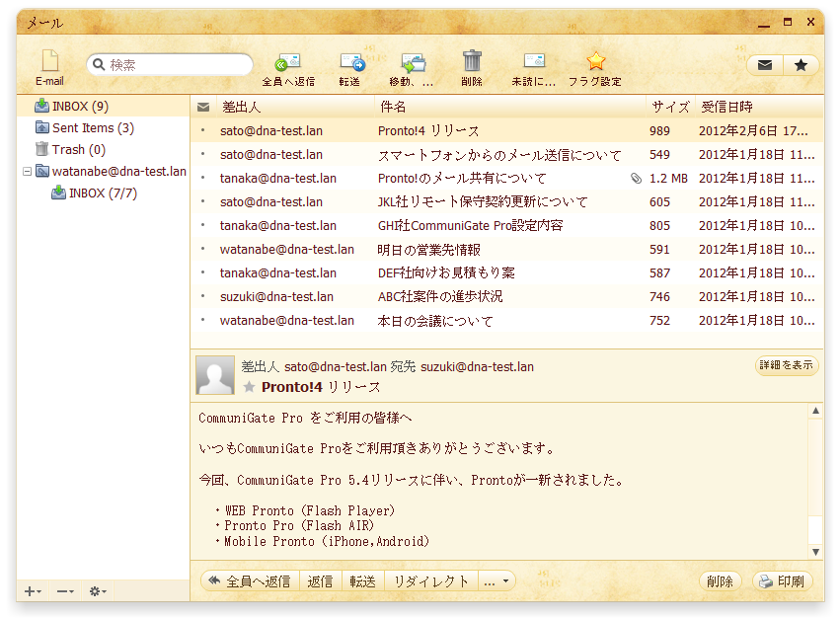Click the 全員へ返信 toolbar icon

[x=288, y=69]
